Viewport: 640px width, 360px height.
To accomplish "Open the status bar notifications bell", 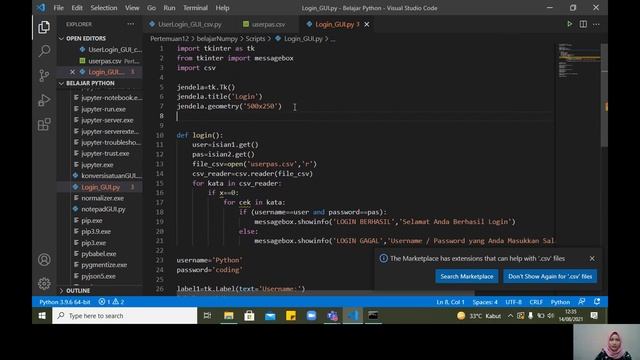I will click(x=597, y=302).
